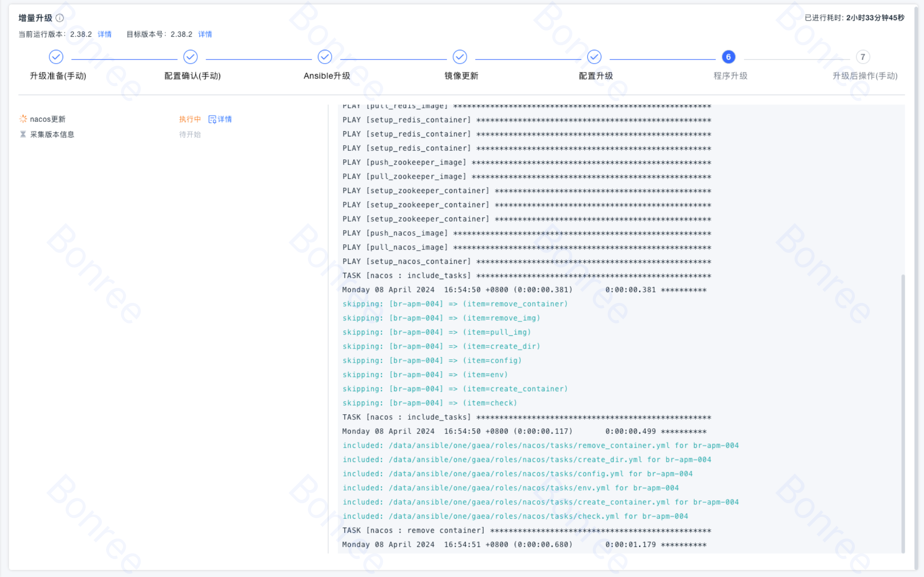Select the 采集版本信息 task row
The height and width of the screenshot is (577, 924).
tap(52, 134)
